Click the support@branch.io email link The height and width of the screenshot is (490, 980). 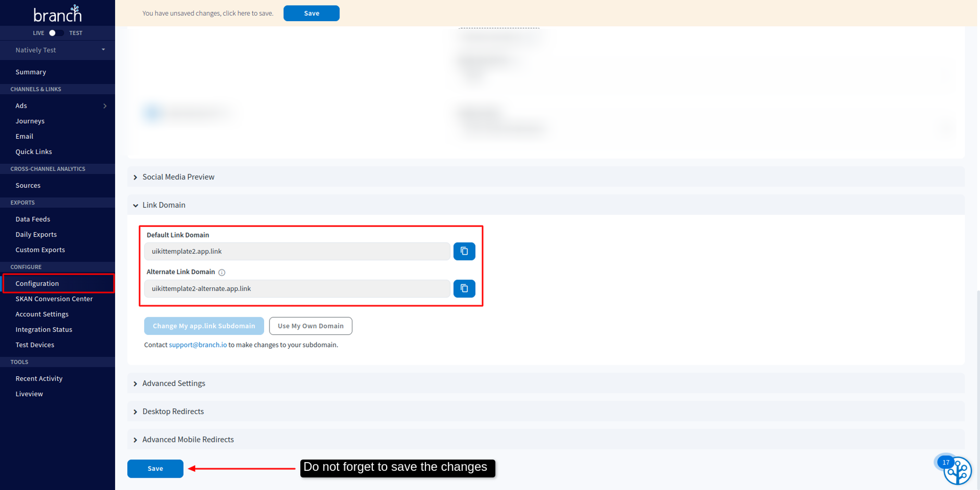[x=197, y=345]
